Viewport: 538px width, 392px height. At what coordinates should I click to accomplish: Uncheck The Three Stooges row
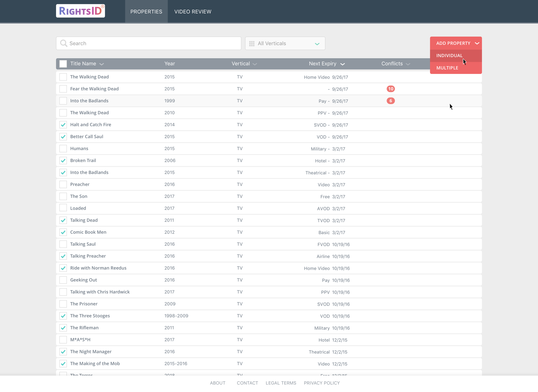(63, 316)
